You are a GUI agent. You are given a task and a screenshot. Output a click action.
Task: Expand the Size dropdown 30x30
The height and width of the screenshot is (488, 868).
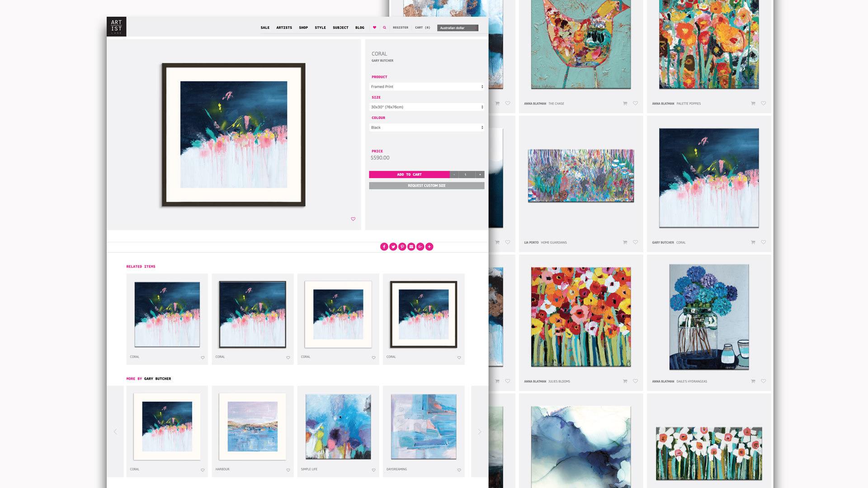[x=426, y=107]
